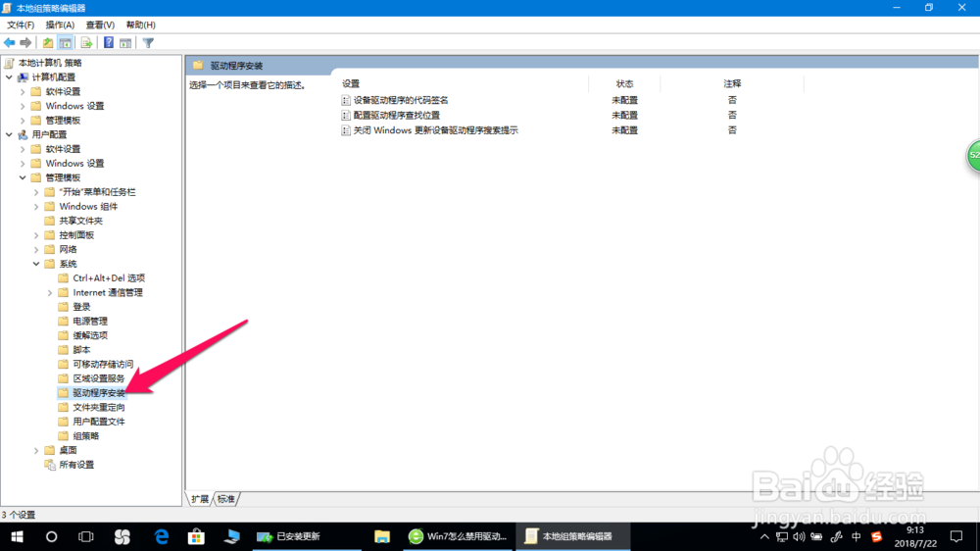This screenshot has width=980, height=551.
Task: Click the filter funnel icon
Action: (x=148, y=42)
